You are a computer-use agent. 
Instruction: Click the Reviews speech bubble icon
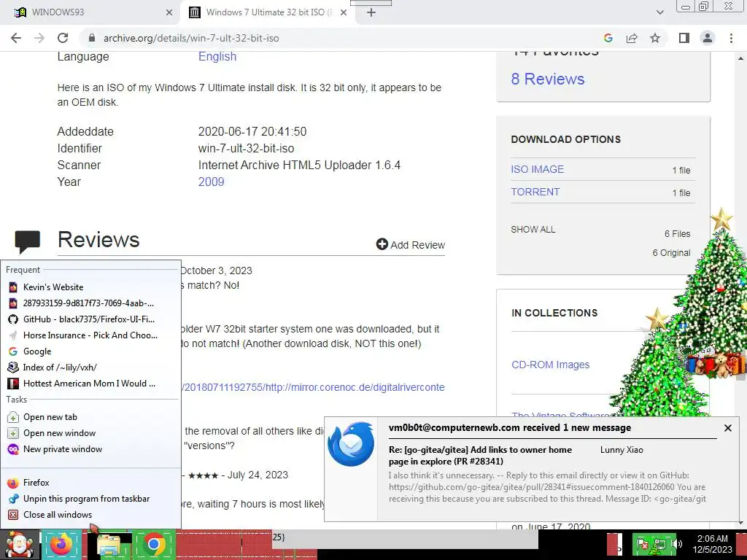(x=27, y=241)
